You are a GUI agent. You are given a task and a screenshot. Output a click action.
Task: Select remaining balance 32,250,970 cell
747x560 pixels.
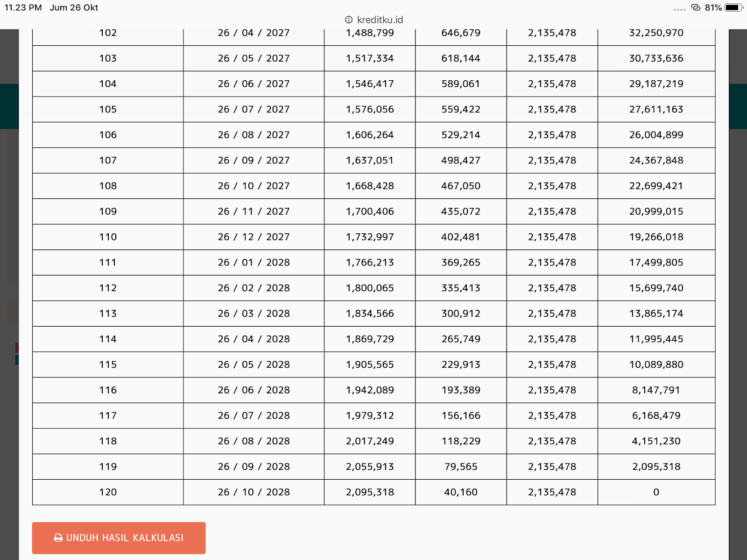[656, 33]
